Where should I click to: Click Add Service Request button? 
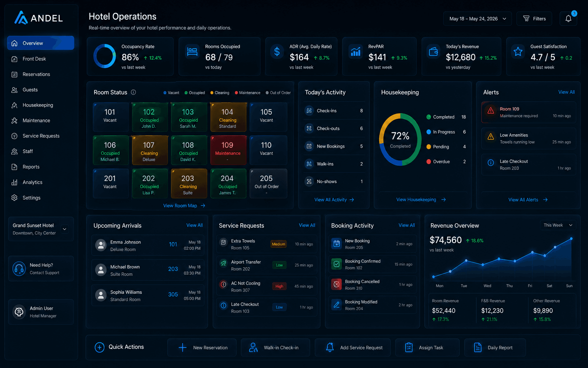pyautogui.click(x=353, y=348)
